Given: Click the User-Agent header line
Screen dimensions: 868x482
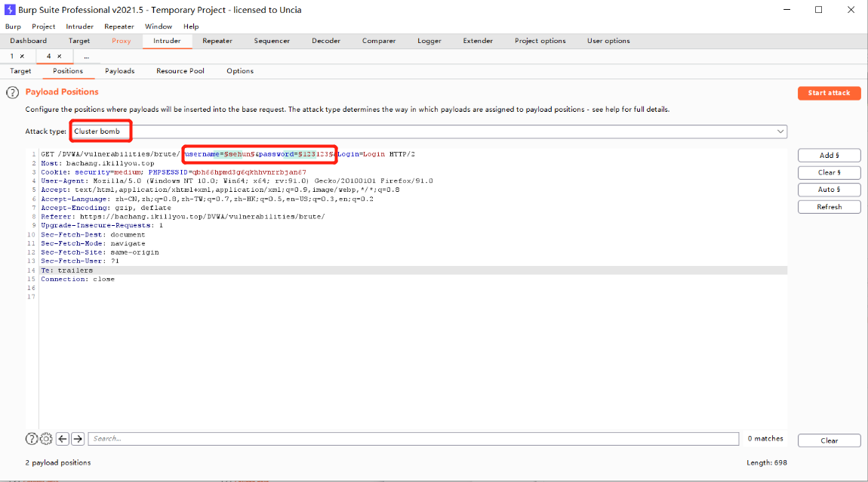Looking at the screenshot, I should point(237,181).
